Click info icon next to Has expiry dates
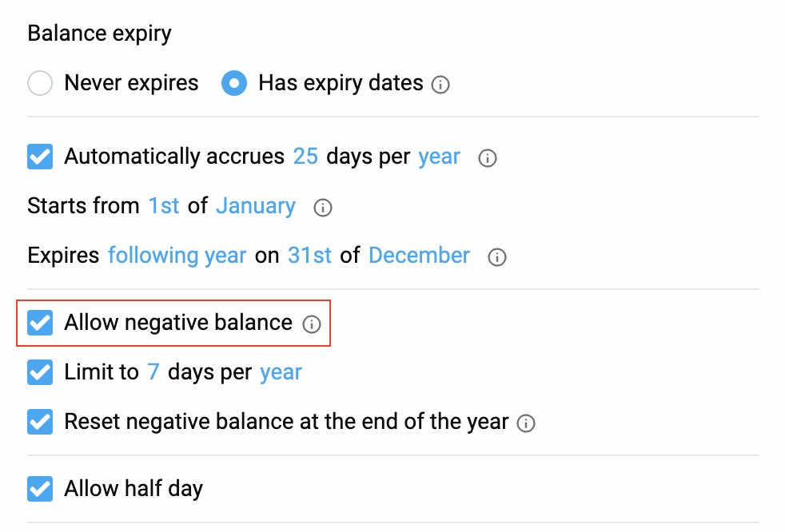The height and width of the screenshot is (532, 785). tap(440, 84)
